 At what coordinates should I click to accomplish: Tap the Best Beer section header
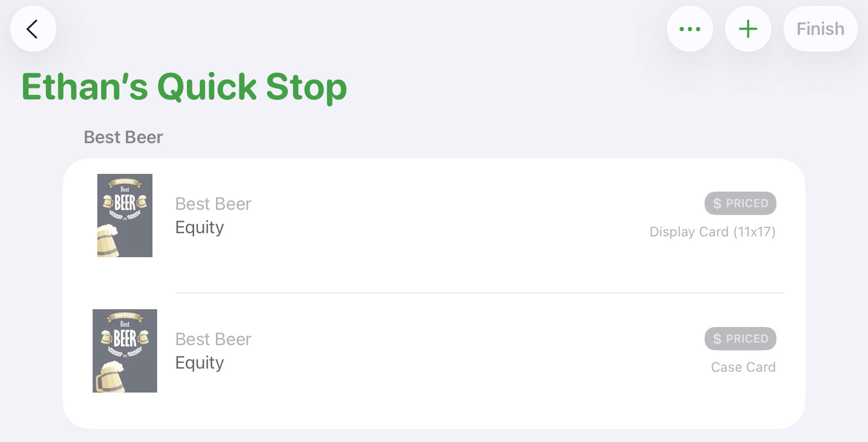(x=123, y=137)
